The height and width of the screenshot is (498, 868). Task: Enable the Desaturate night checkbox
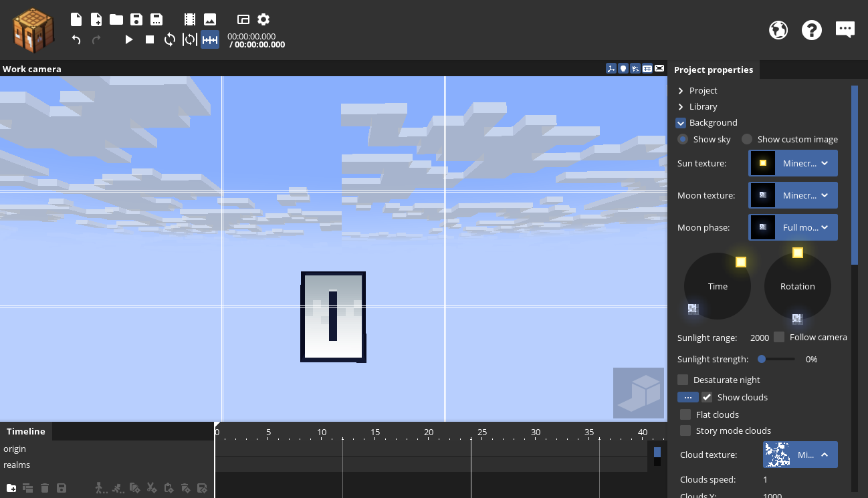click(683, 380)
